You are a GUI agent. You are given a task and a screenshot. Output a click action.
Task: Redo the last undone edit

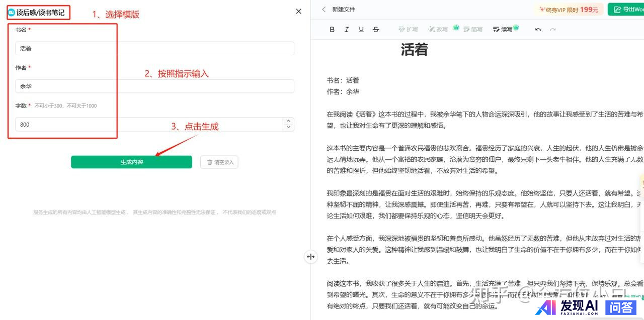tap(553, 30)
